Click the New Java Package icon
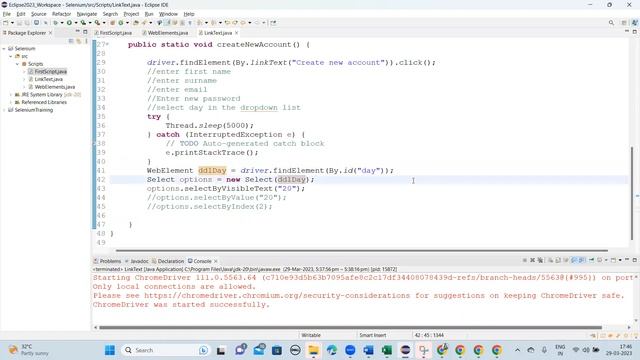 click(113, 23)
